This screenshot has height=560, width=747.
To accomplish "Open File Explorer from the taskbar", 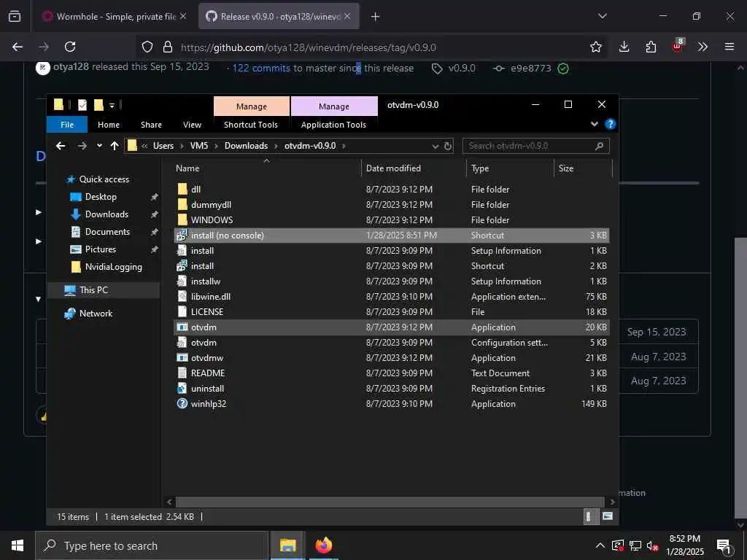I will (x=287, y=545).
